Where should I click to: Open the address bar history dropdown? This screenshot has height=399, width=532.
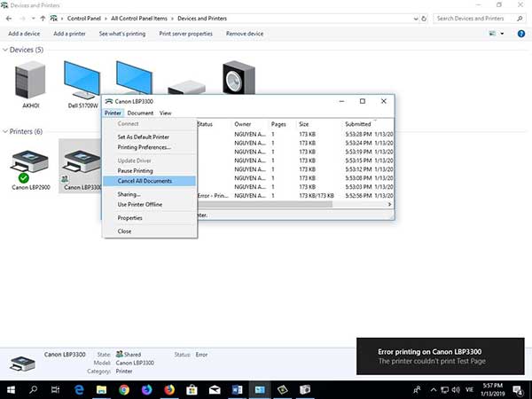tap(416, 19)
